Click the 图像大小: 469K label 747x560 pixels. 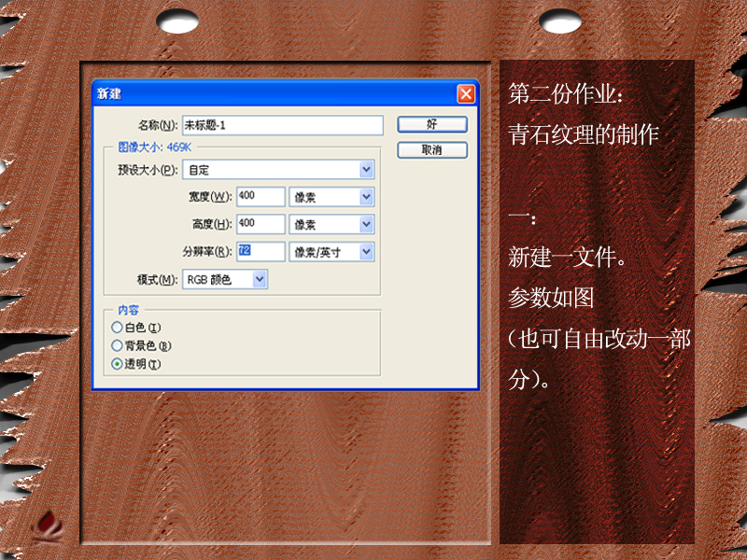[x=154, y=147]
